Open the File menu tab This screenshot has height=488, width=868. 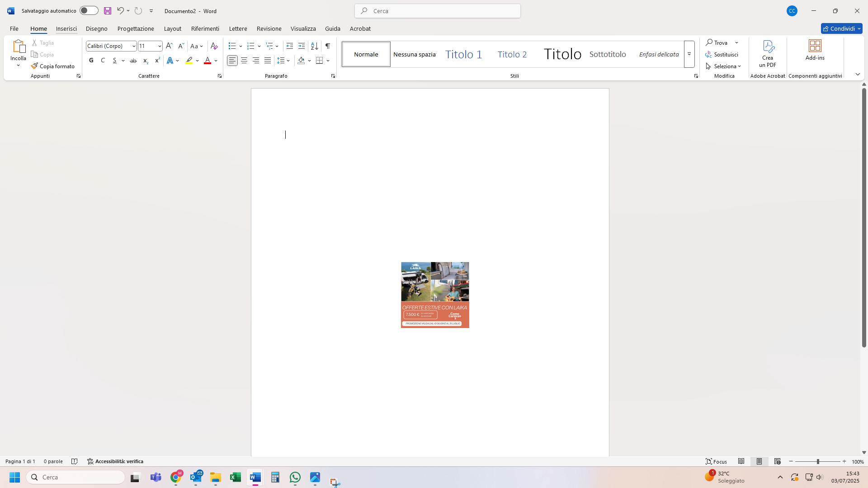[14, 28]
